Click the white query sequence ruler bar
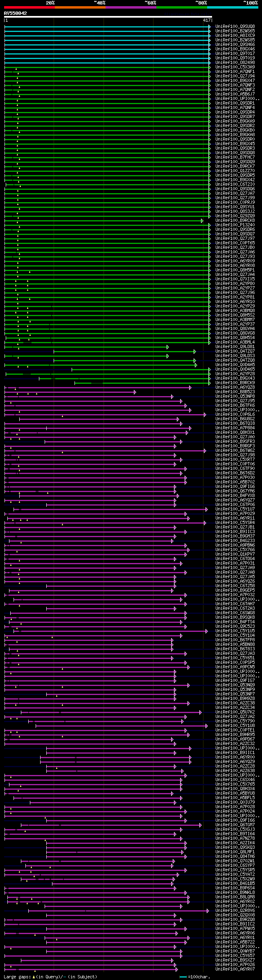 click(108, 17)
